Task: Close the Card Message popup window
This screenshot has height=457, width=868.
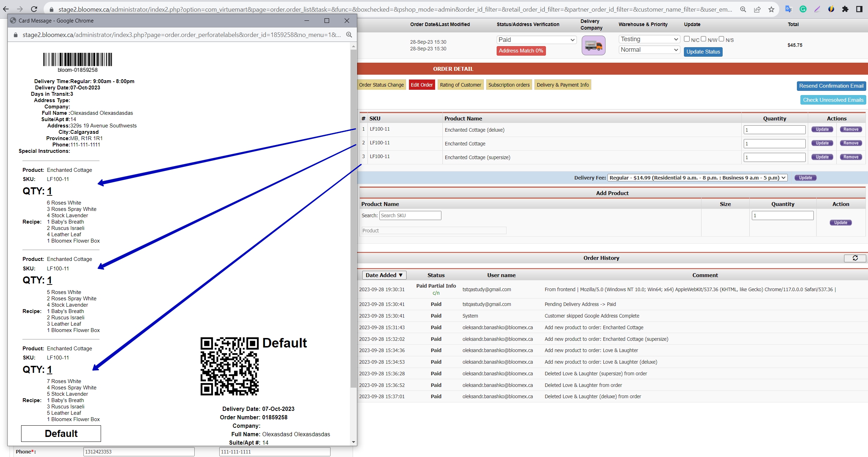Action: coord(347,21)
